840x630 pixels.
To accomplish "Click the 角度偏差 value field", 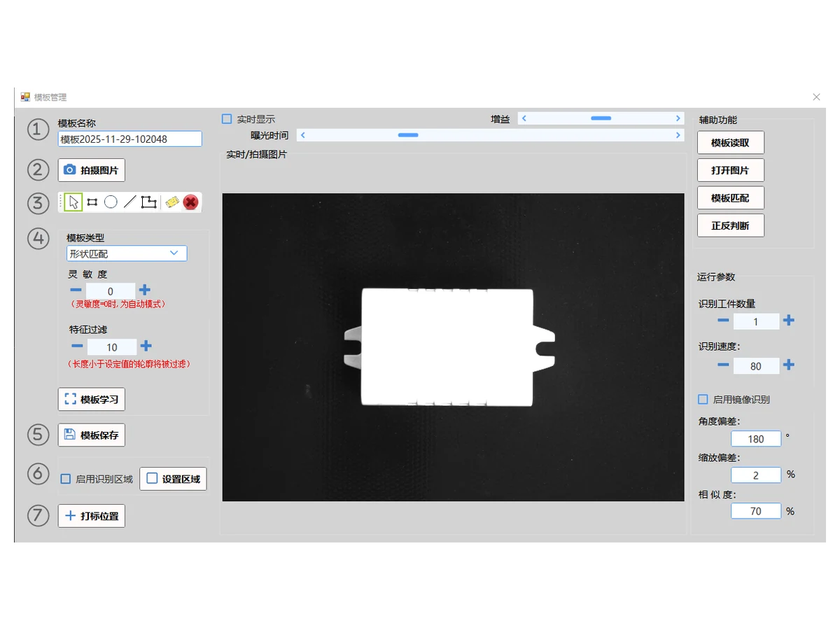I will click(756, 439).
